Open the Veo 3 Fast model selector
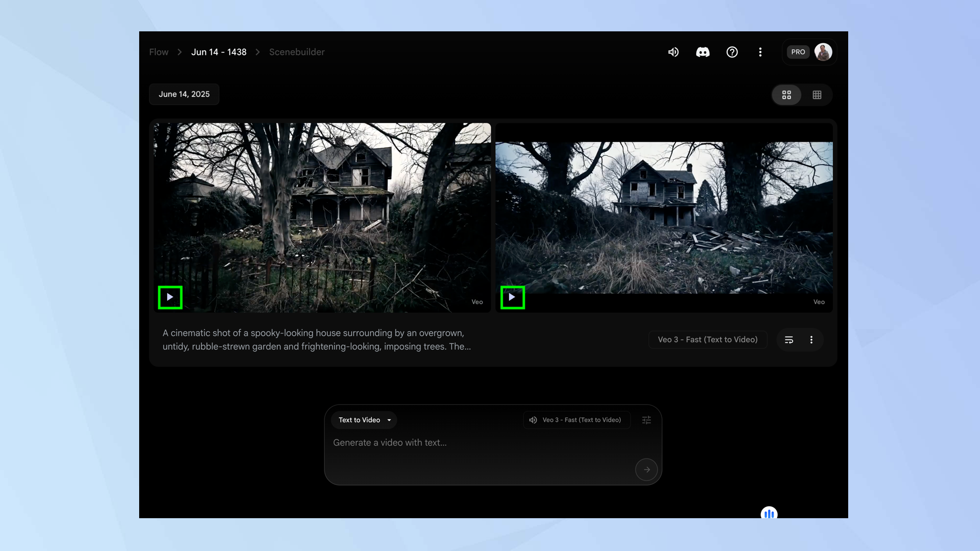The image size is (980, 551). pos(576,420)
